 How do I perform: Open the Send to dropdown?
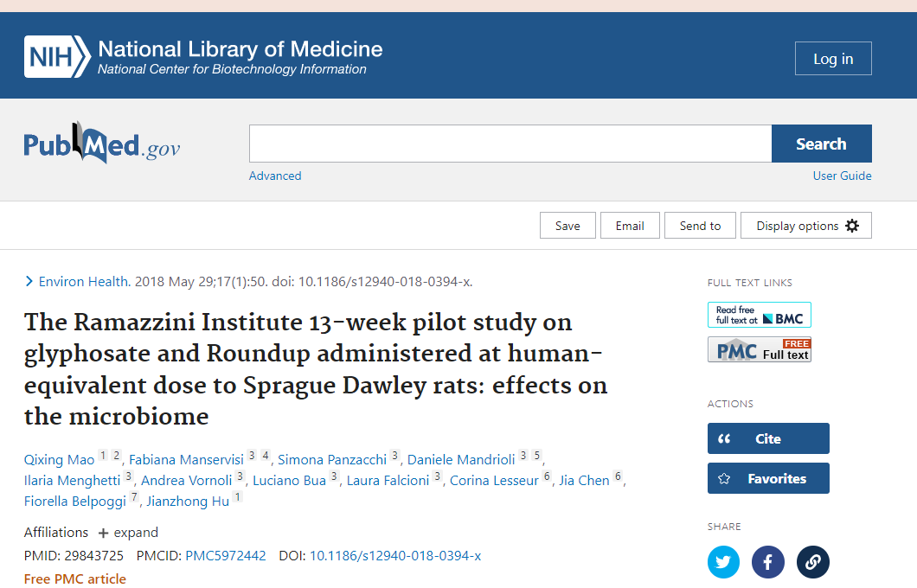700,226
